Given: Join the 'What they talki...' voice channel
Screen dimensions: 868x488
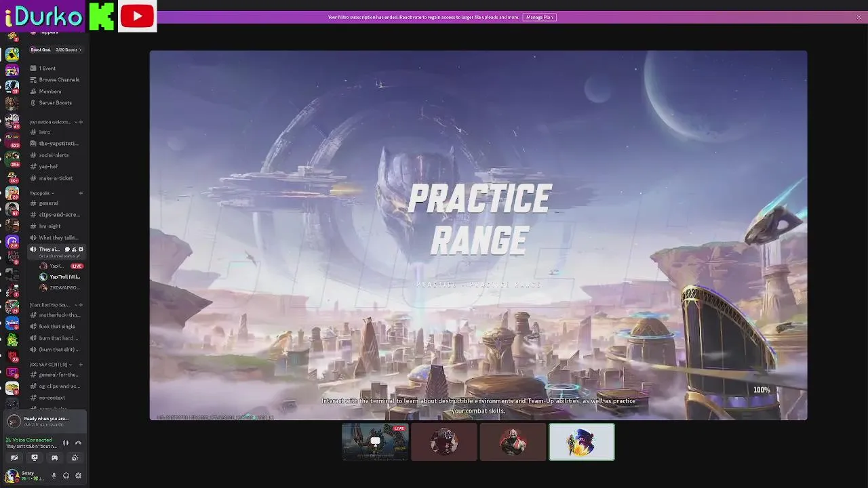Looking at the screenshot, I should 57,238.
